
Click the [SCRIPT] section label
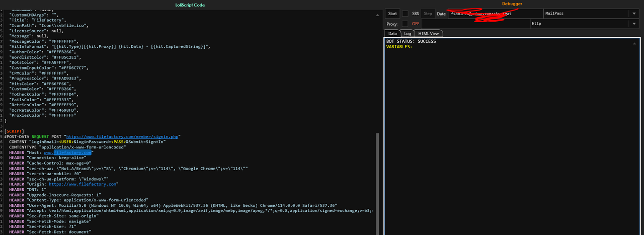14,131
